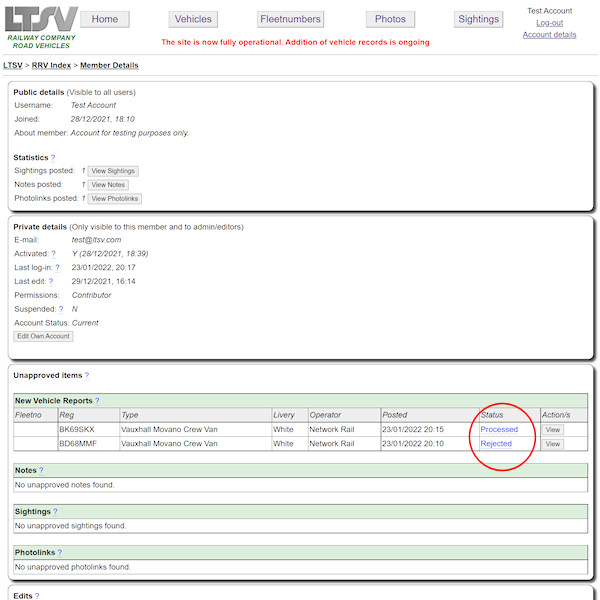
Task: Open the Vehicles menu tab
Action: click(x=193, y=19)
